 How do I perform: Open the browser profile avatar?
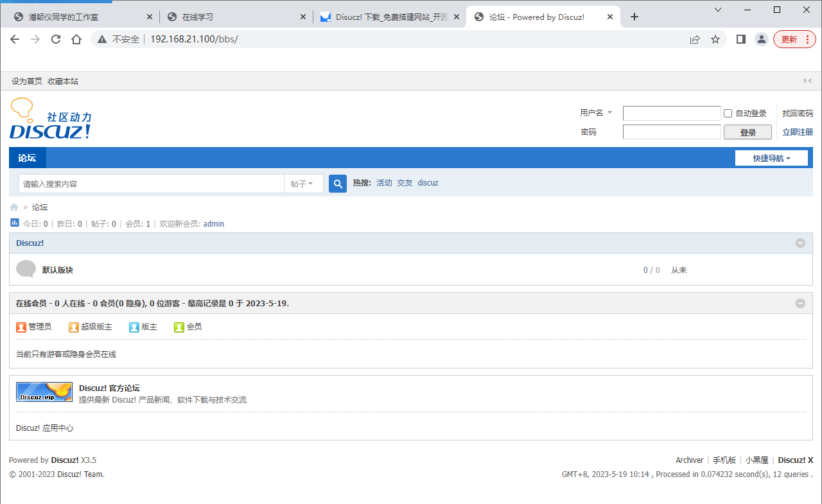point(762,39)
